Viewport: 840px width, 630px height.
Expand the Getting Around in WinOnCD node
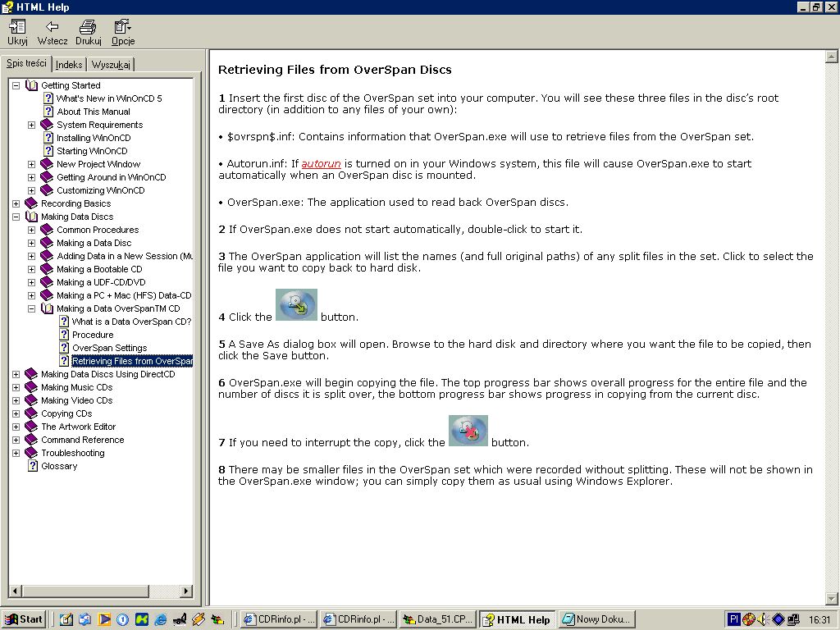pyautogui.click(x=32, y=177)
